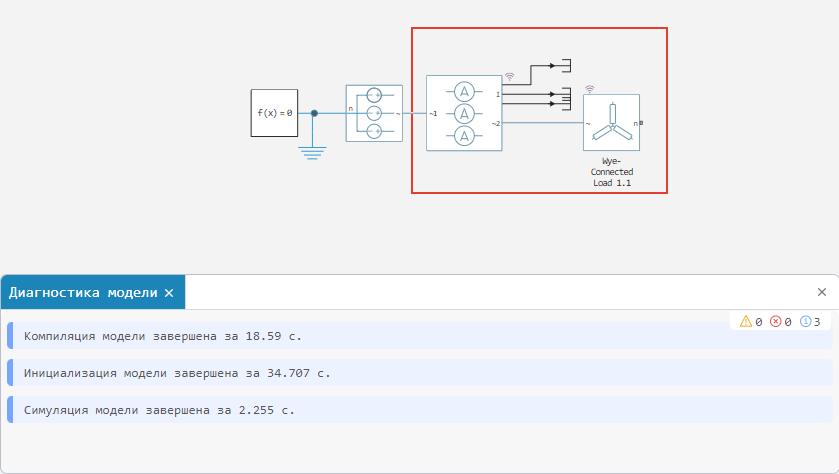The width and height of the screenshot is (839, 474).
Task: Select the message Инициализация модели завершена за 34.707 с.
Action: [x=420, y=373]
